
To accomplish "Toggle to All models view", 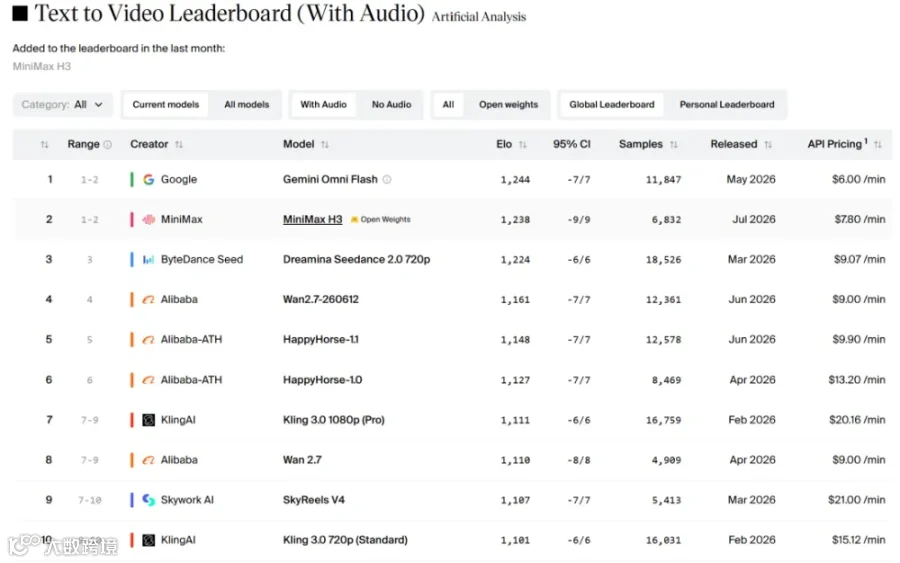I will tap(247, 104).
